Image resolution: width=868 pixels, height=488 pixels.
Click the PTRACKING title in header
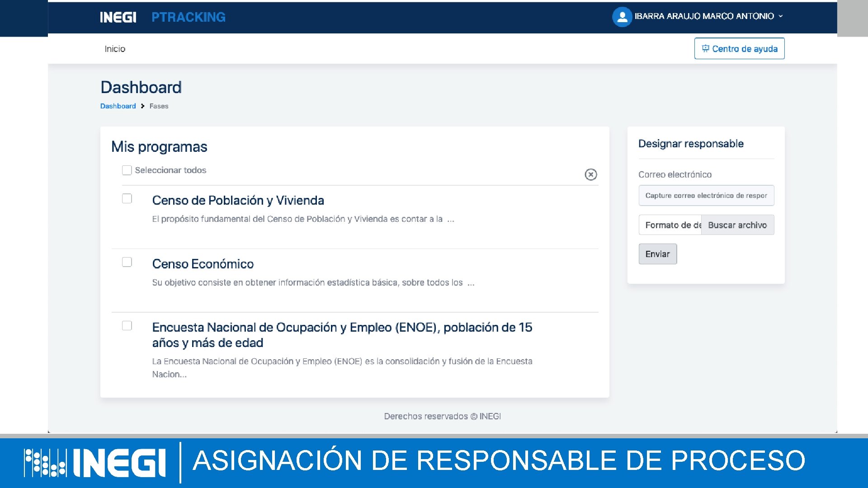188,17
